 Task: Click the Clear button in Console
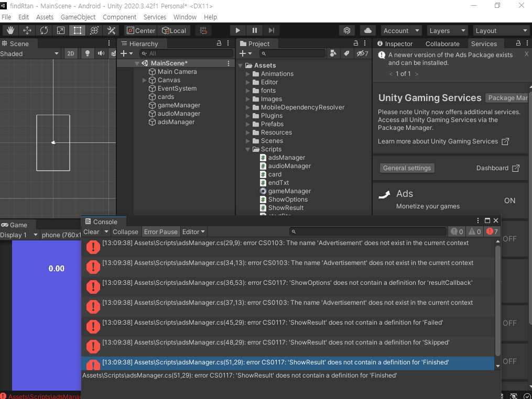(92, 232)
